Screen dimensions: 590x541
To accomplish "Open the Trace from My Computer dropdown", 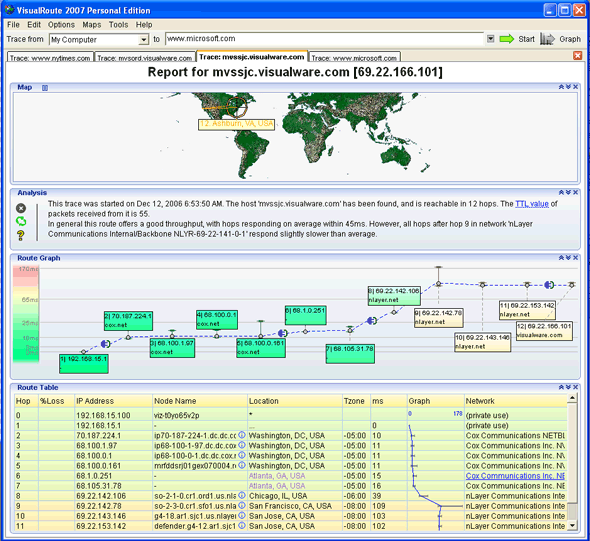I will (143, 40).
